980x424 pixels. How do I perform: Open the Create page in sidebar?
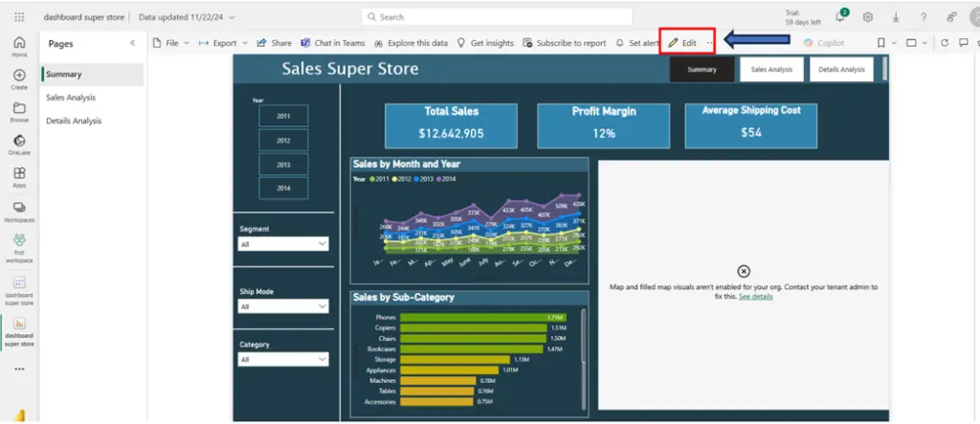19,79
